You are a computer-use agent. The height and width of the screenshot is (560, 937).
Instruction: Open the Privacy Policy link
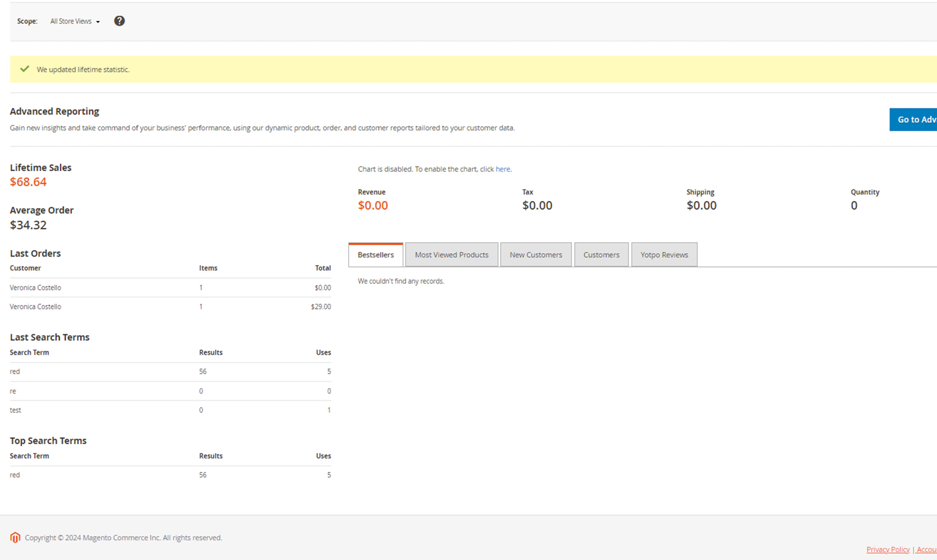[x=888, y=550]
